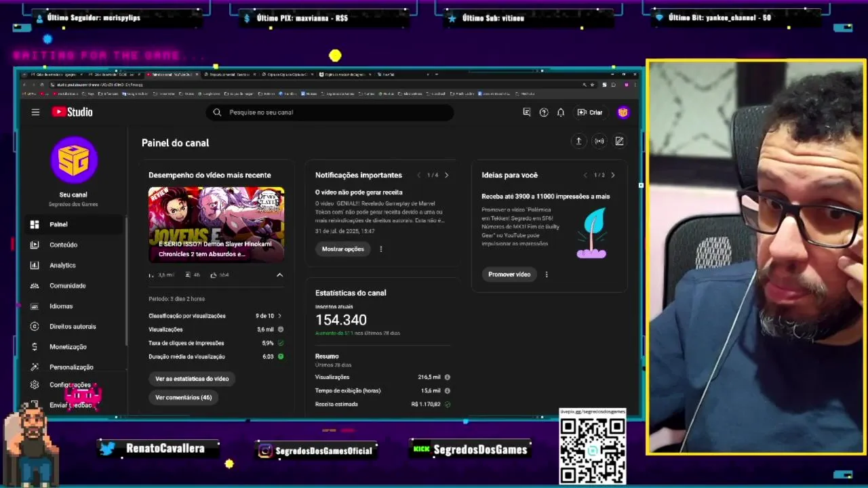Image resolution: width=868 pixels, height=488 pixels.
Task: Open Analytics in the sidebar
Action: point(74,265)
